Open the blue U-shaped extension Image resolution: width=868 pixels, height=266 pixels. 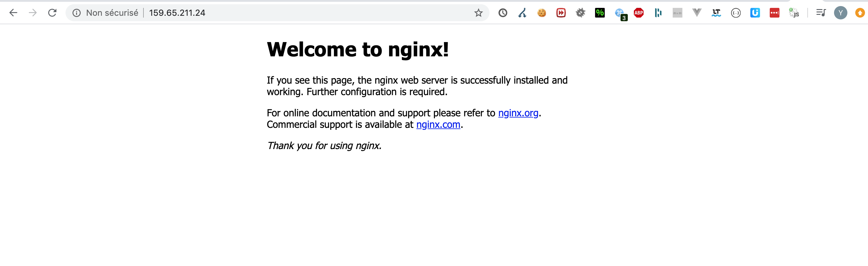(755, 13)
